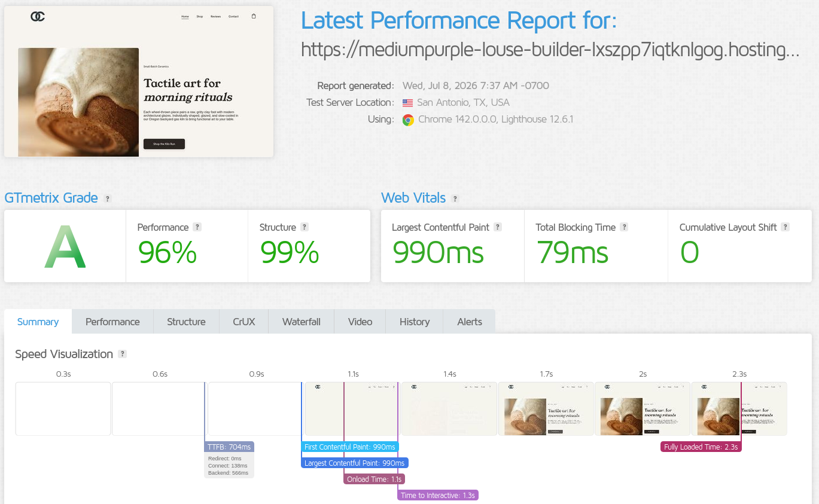Click the Cumulative Layout Shift value 0
The image size is (819, 504).
690,252
